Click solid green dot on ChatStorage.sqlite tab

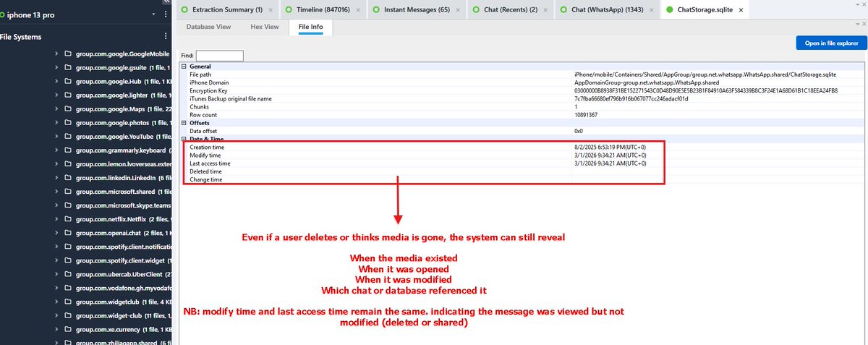[x=669, y=9]
